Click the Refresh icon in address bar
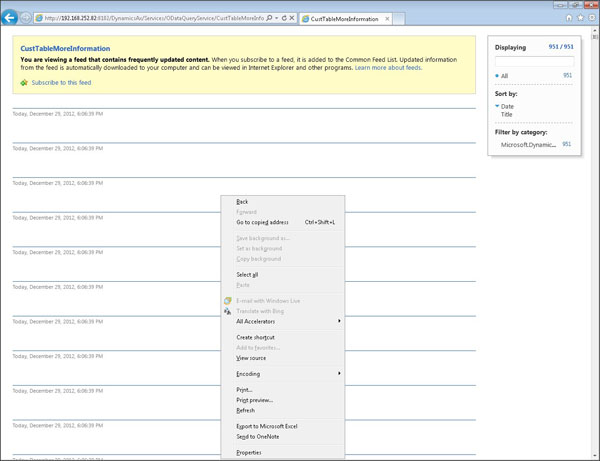Image resolution: width=600 pixels, height=461 pixels. tap(284, 18)
